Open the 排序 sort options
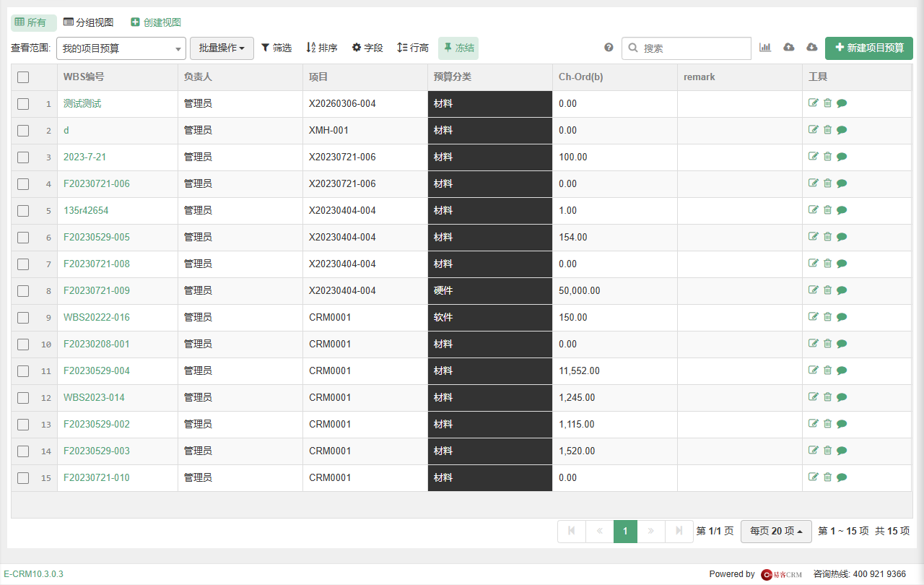The height and width of the screenshot is (585, 924). [x=322, y=48]
